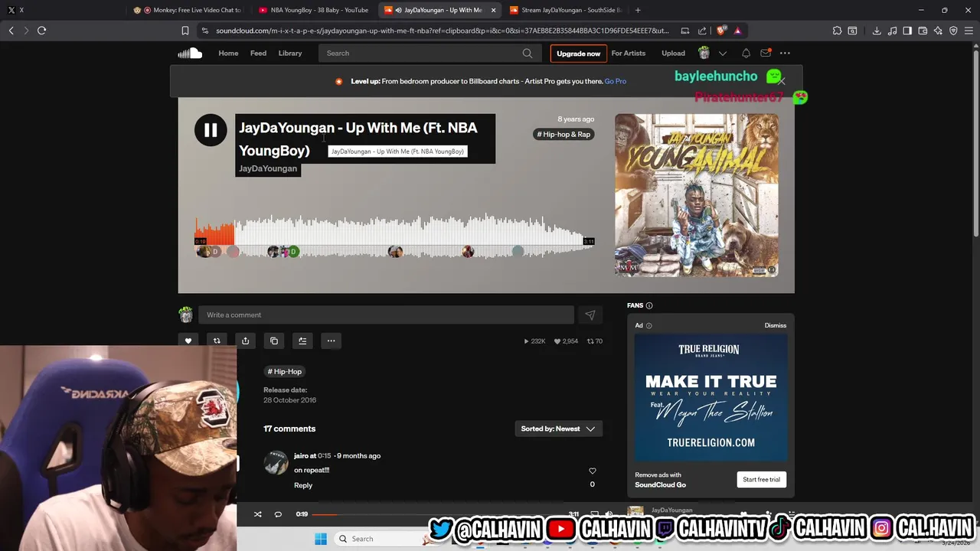The height and width of the screenshot is (551, 980).
Task: Switch to the NBA YoungBoy YouTube tab
Action: (314, 10)
